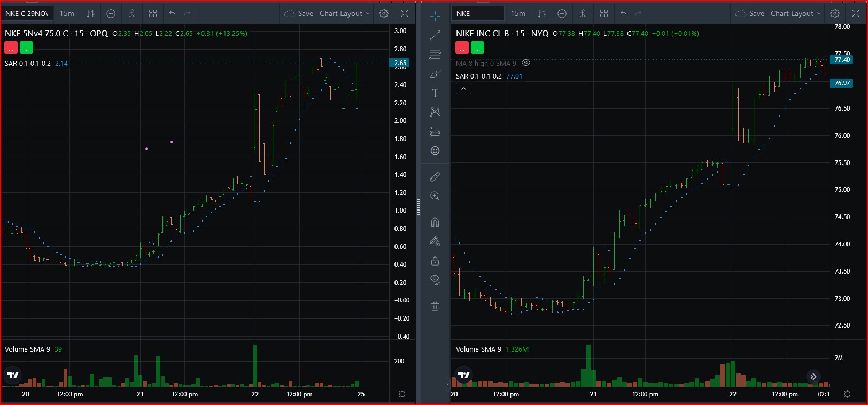This screenshot has height=405, width=868.
Task: Open chart settings gear in the right toolbar
Action: (835, 13)
